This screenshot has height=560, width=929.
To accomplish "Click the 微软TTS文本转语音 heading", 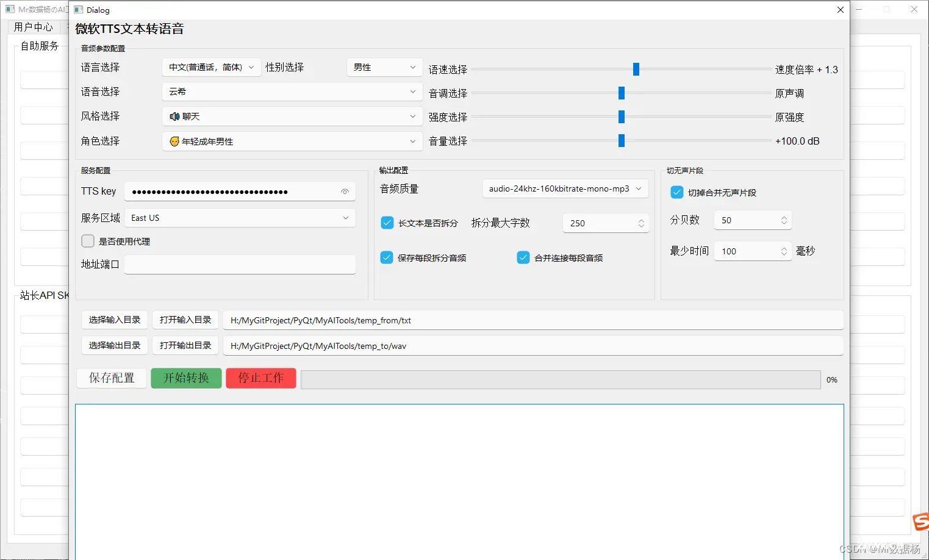I will tap(129, 29).
